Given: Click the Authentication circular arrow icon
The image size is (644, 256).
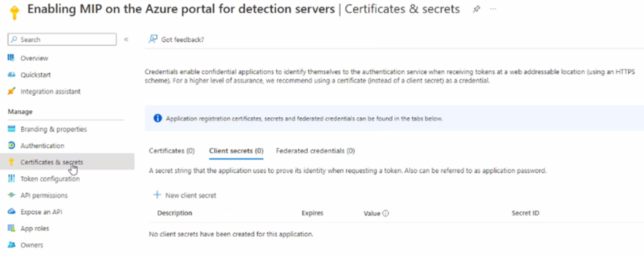Looking at the screenshot, I should [x=11, y=145].
